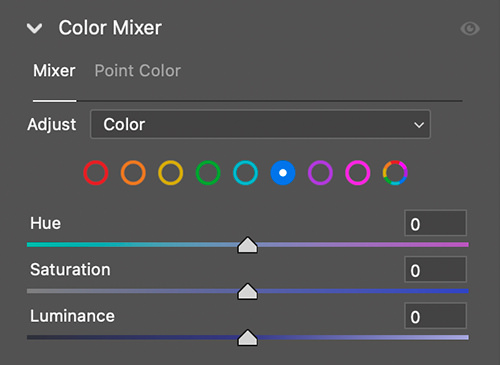The image size is (500, 365).
Task: Click the Luminance value field
Action: click(x=435, y=316)
